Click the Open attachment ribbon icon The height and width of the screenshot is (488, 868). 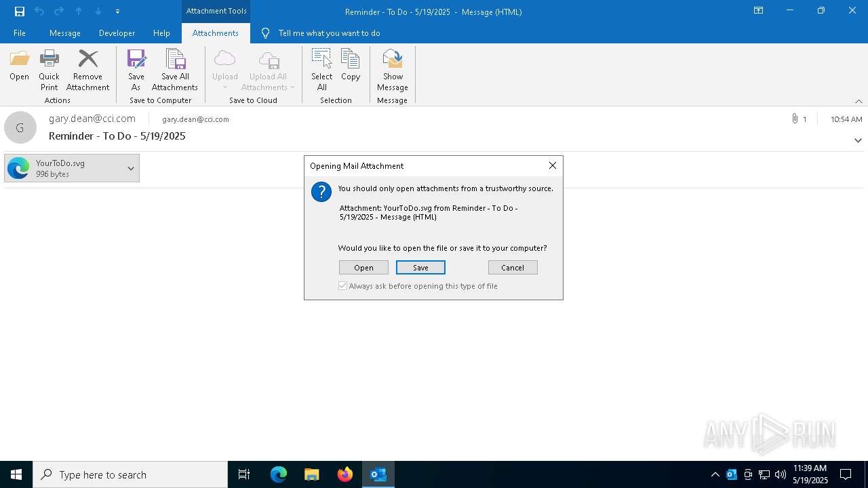[19, 66]
